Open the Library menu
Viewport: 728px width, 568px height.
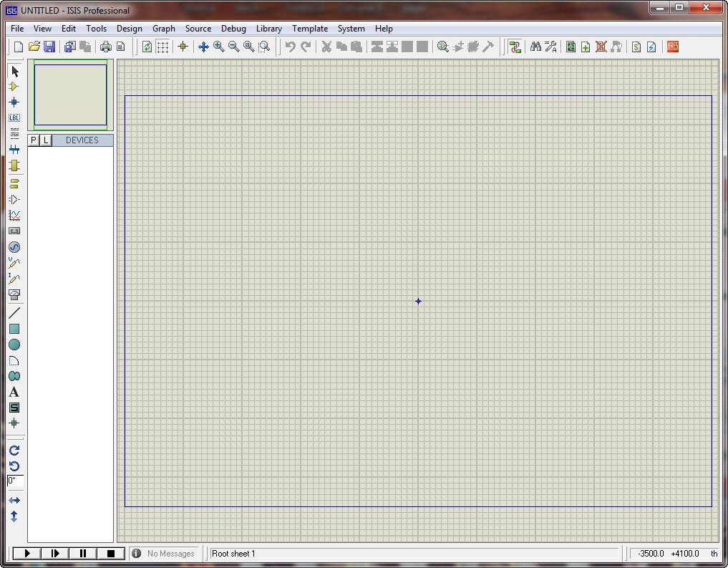pos(269,29)
